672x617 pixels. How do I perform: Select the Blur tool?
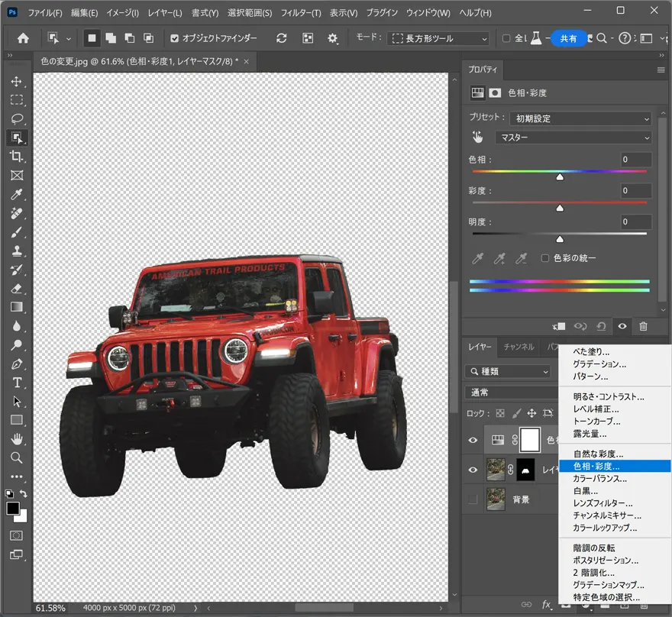[x=17, y=326]
